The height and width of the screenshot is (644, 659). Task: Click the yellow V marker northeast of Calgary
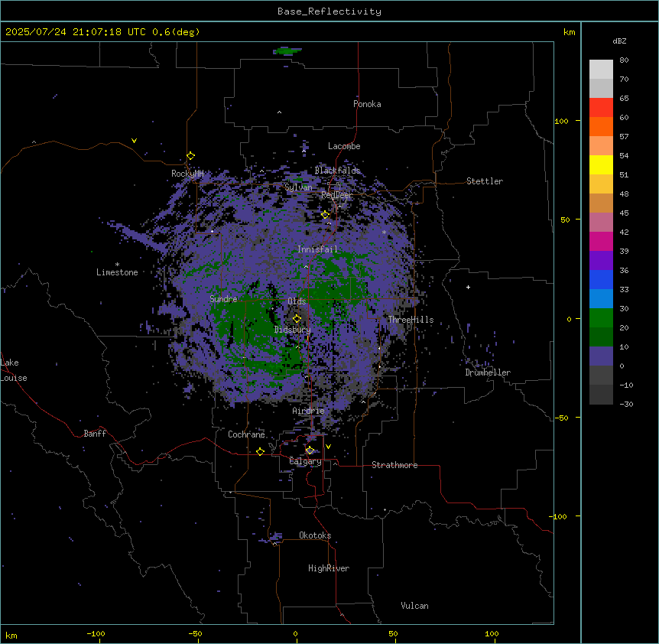click(328, 447)
